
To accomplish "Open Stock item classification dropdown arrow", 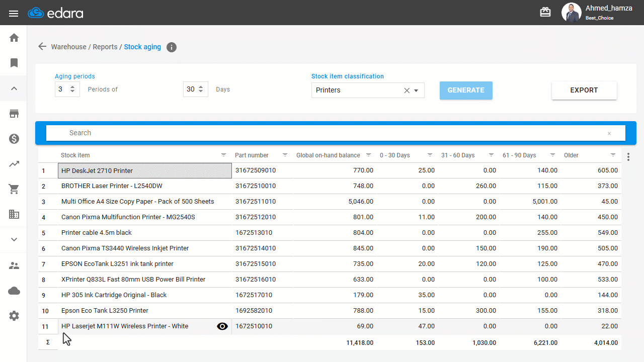I will coord(417,90).
